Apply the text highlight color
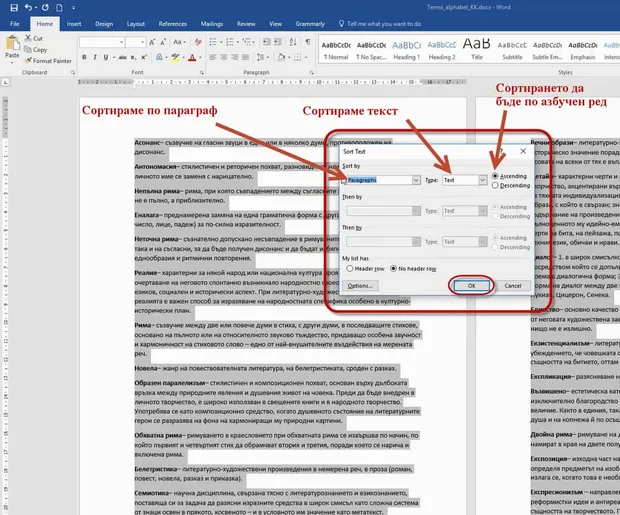This screenshot has height=515, width=620. click(175, 57)
